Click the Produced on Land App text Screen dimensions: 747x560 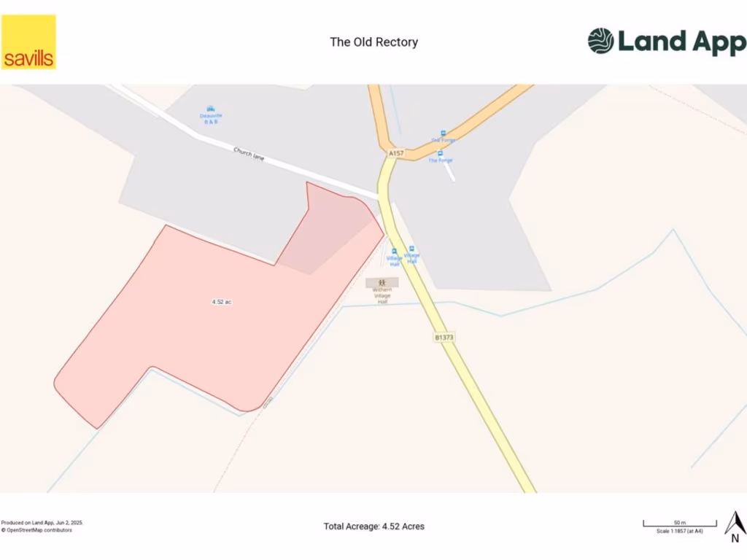point(42,523)
